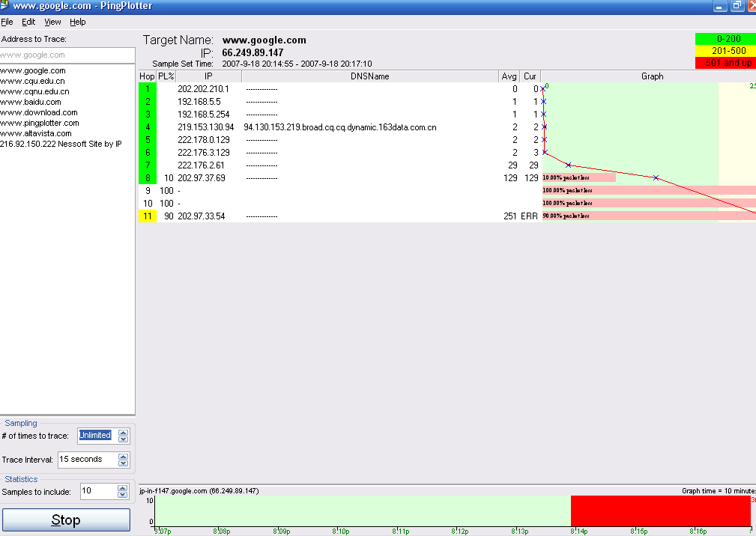
Task: Open the Edit menu
Action: pos(28,22)
